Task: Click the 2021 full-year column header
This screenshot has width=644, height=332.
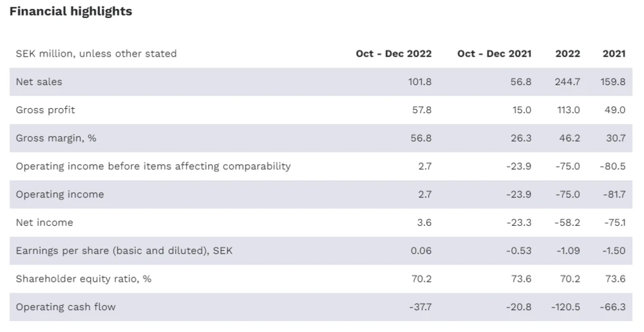Action: (x=614, y=53)
